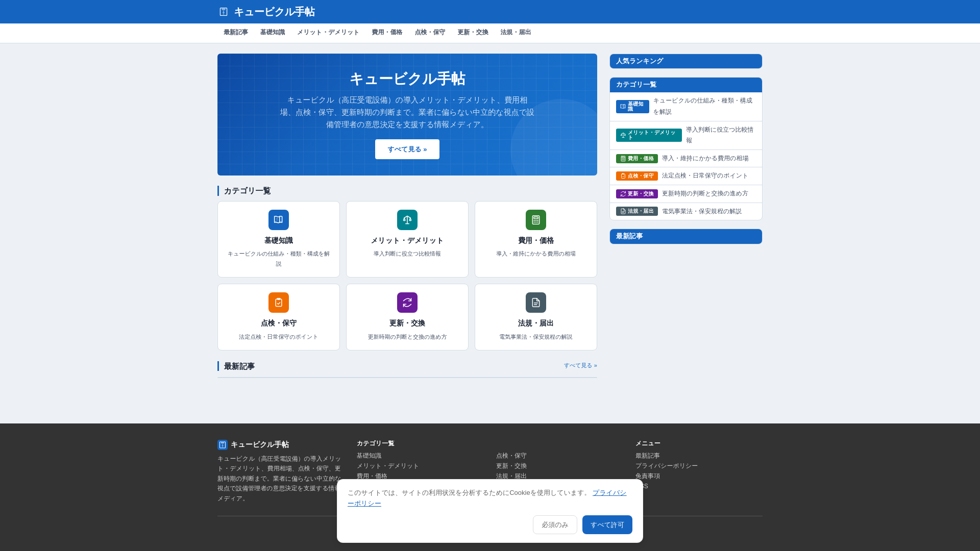Click sidebar text 更新時期の判断と交換の進め方

point(705,194)
